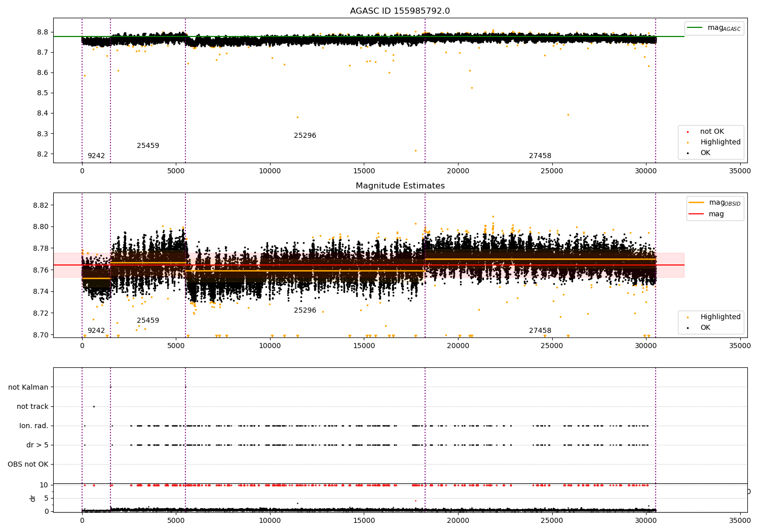760x532 pixels.
Task: Select 'Highlighted' legend entry in top plot
Action: pos(720,142)
